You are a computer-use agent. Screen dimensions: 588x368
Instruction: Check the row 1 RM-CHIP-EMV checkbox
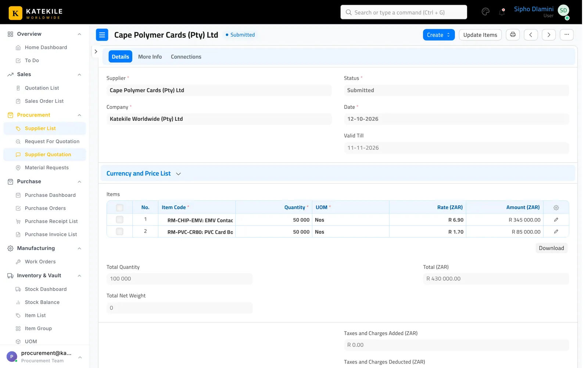pos(119,220)
